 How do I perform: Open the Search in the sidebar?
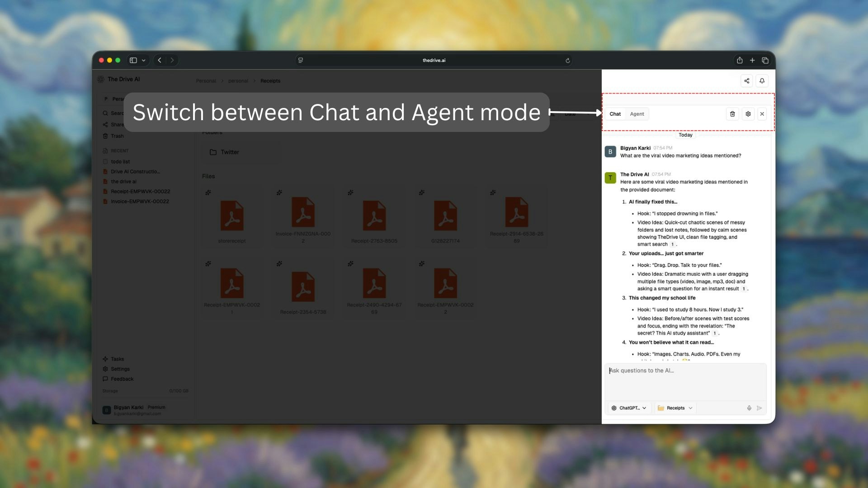(114, 113)
